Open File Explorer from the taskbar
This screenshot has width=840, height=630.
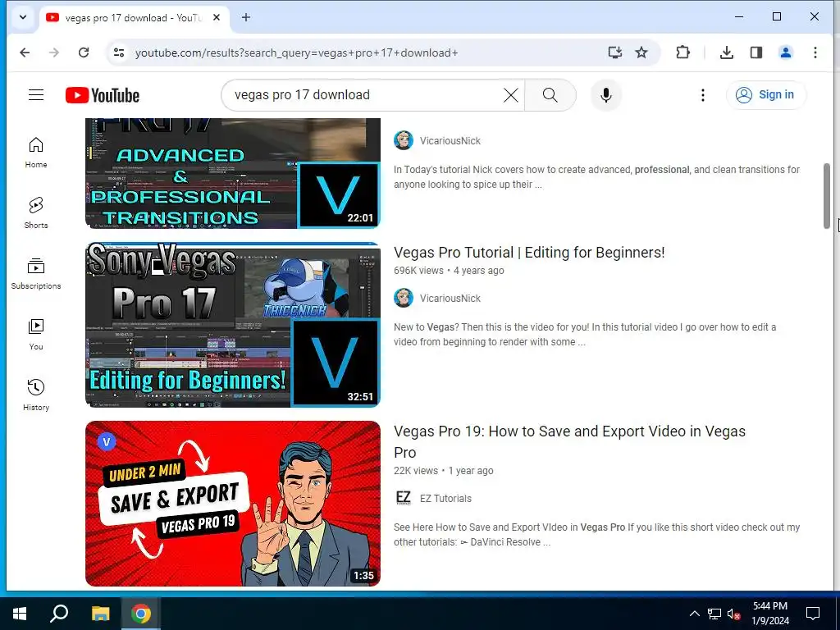(x=100, y=614)
